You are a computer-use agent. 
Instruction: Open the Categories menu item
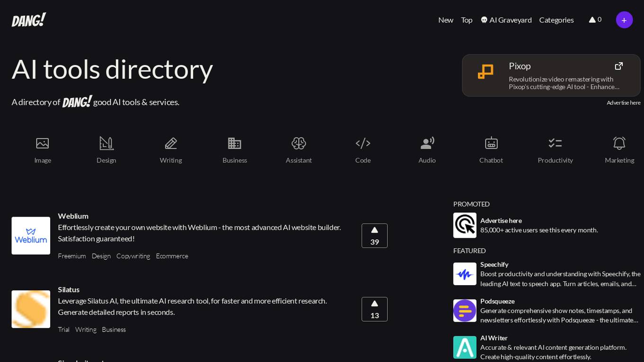tap(556, 20)
